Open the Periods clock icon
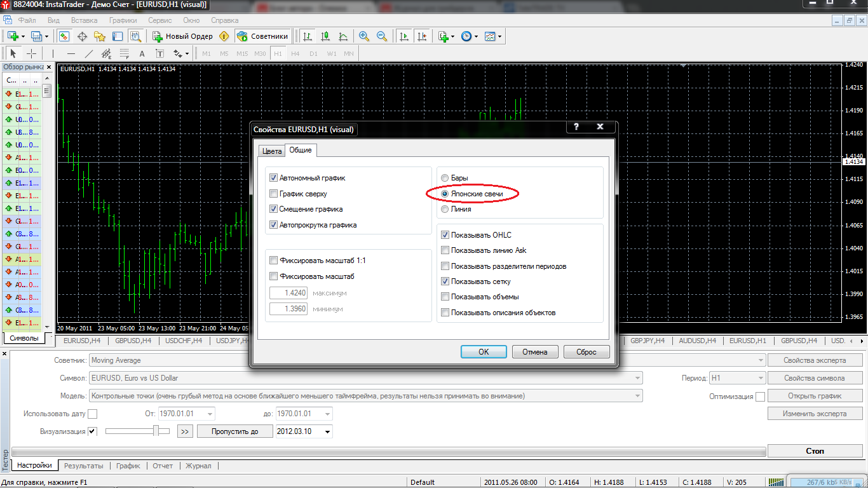Viewport: 868px width, 488px height. 466,36
